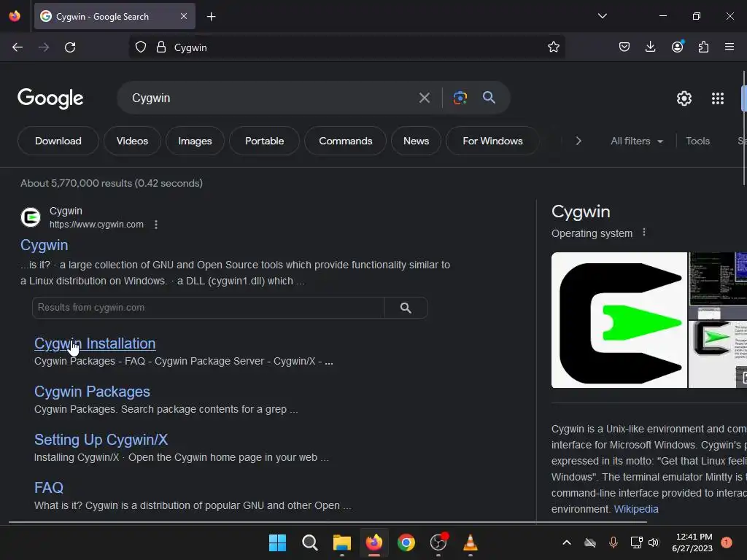This screenshot has width=747, height=560.
Task: Click in the Google search input containing Cygwin
Action: click(271, 98)
